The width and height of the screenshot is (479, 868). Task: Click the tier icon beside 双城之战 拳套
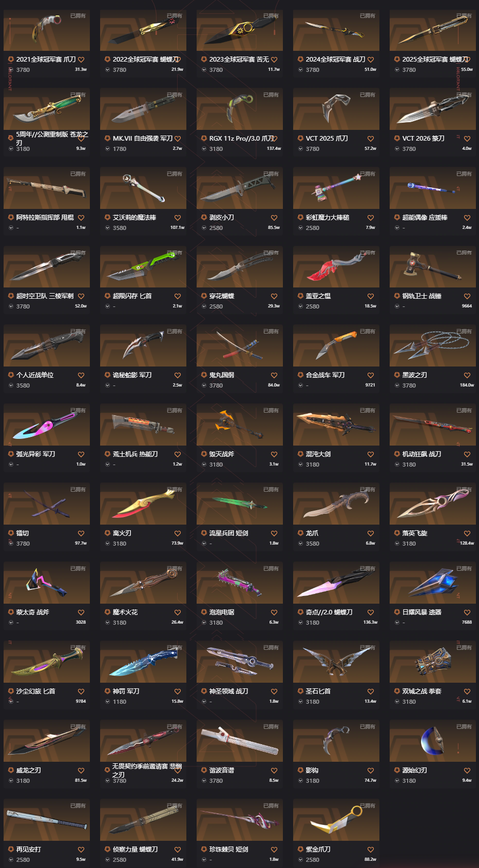397,691
